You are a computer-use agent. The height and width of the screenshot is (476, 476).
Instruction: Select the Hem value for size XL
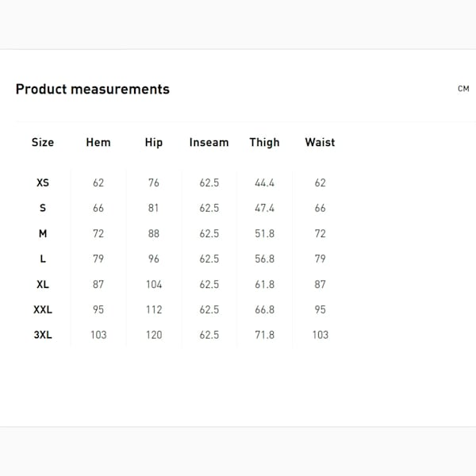[98, 284]
